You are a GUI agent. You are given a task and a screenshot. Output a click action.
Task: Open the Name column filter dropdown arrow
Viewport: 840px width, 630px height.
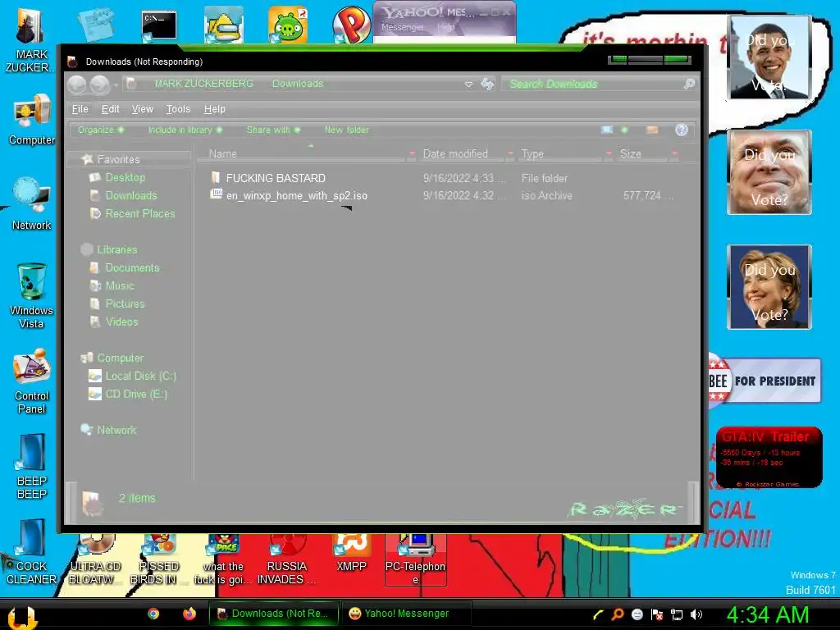coord(412,153)
